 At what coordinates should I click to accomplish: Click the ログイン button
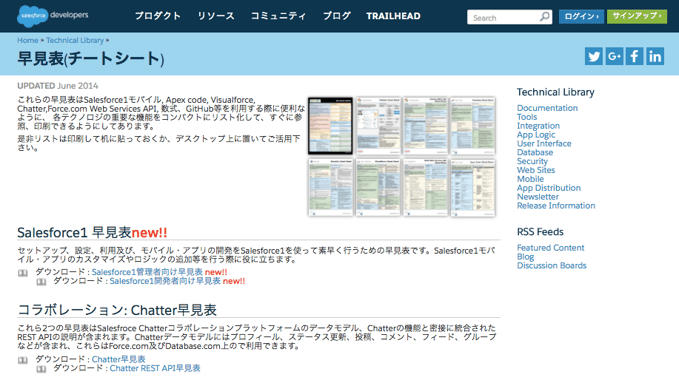581,16
